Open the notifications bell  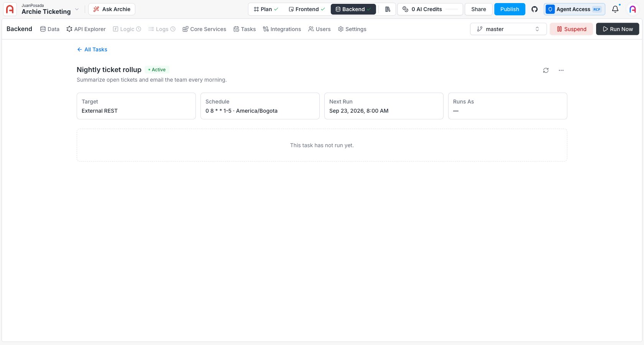click(x=615, y=9)
